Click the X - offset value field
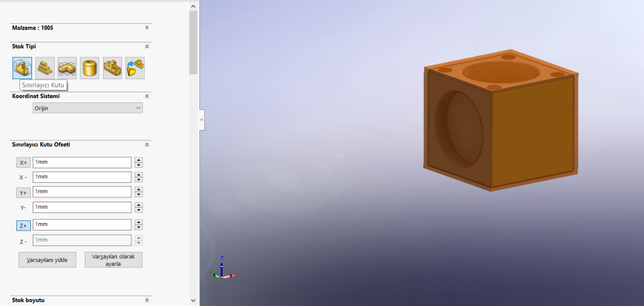644x306 pixels. [x=82, y=178]
